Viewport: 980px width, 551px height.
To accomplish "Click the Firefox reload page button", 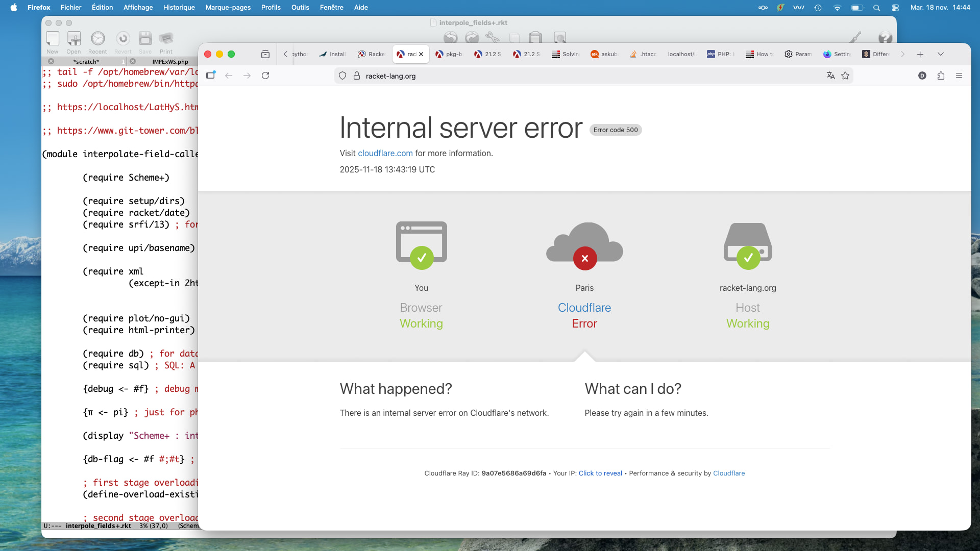I will coord(265,76).
